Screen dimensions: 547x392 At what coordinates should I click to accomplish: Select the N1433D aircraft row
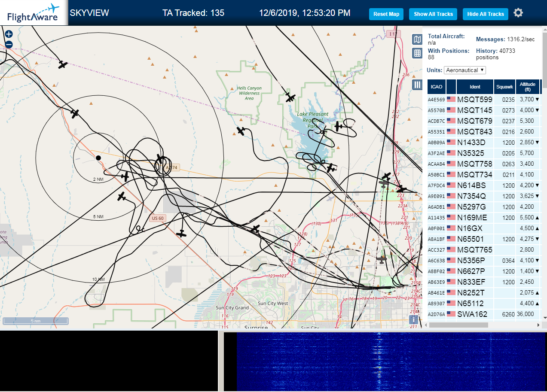click(483, 143)
